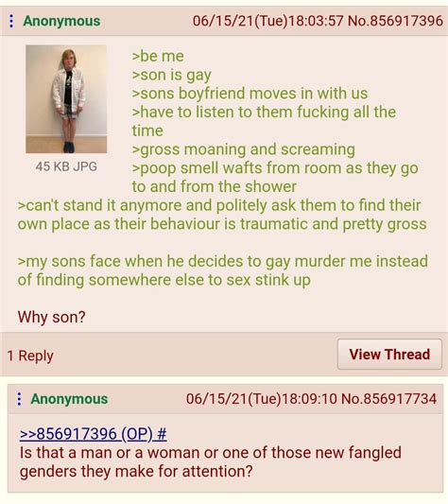Click the reply text about new fangled genders
Viewport: 448px width, 504px height.
pyautogui.click(x=211, y=461)
